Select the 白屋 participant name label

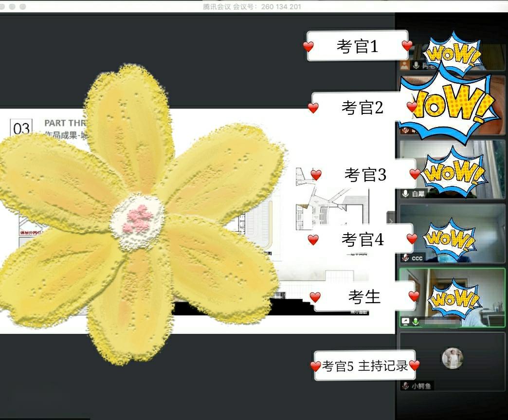[418, 194]
